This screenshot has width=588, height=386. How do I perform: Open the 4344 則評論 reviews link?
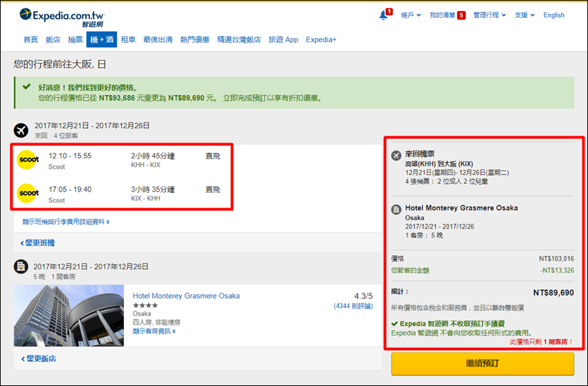pyautogui.click(x=353, y=306)
